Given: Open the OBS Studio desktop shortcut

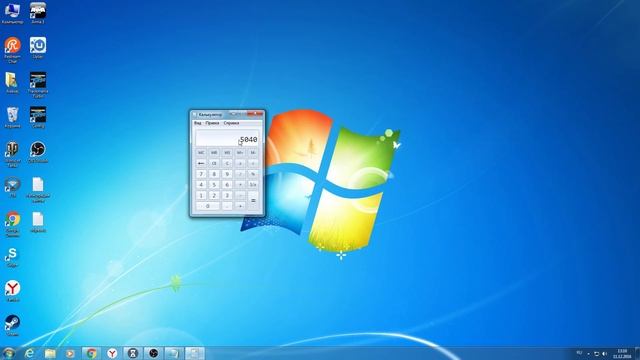Looking at the screenshot, I should click(38, 152).
